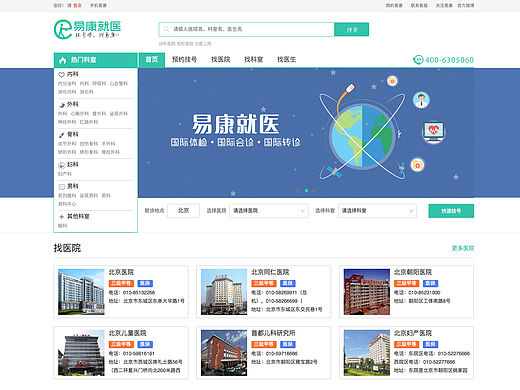Select 呼吸科 under 内科

pos(99,83)
